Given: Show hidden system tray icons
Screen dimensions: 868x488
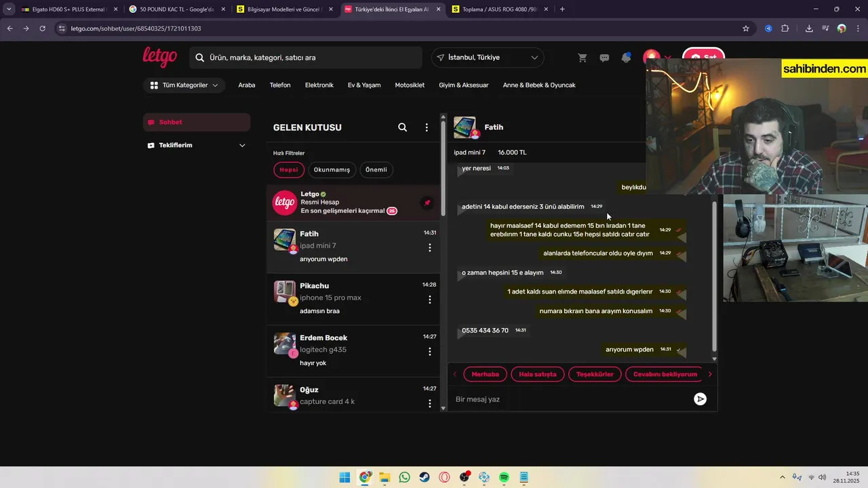Looking at the screenshot, I should pyautogui.click(x=782, y=477).
